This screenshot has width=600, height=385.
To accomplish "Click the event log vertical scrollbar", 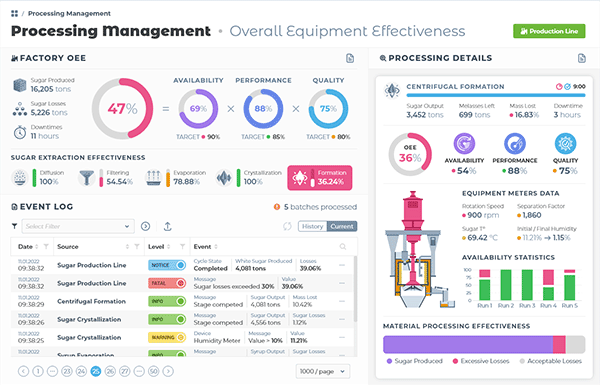I will [x=355, y=289].
